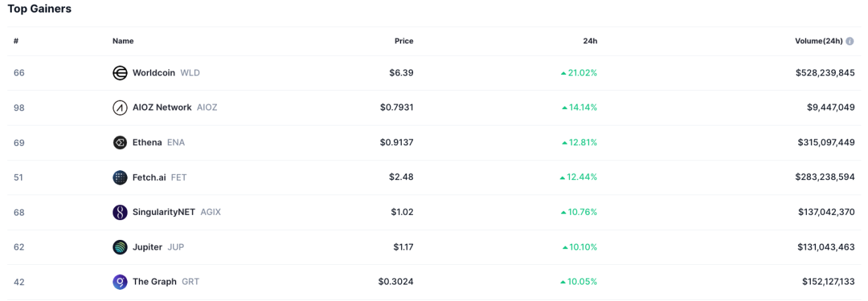Open the Worldcoin WLD coin page
Image resolution: width=868 pixels, height=301 pixels.
pos(154,73)
